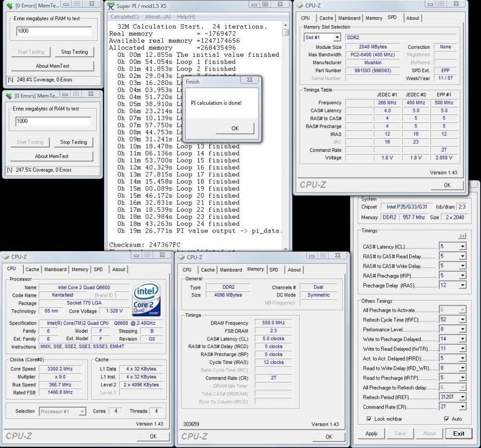The height and width of the screenshot is (448, 481).
Task: Click the PC2-6400 (400 MHz) bandwidth value
Action: (x=373, y=54)
